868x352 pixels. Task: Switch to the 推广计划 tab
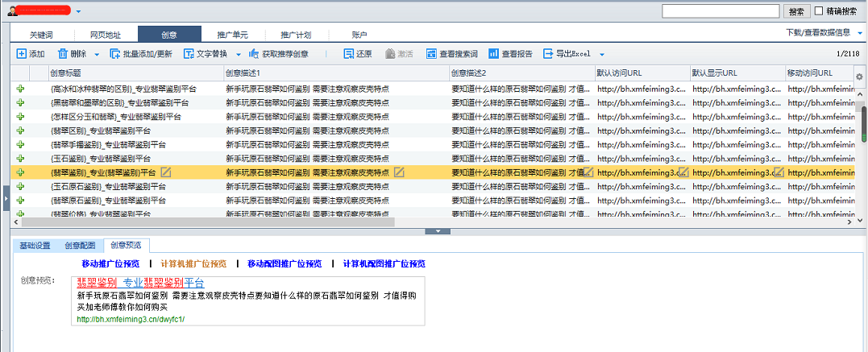[295, 35]
